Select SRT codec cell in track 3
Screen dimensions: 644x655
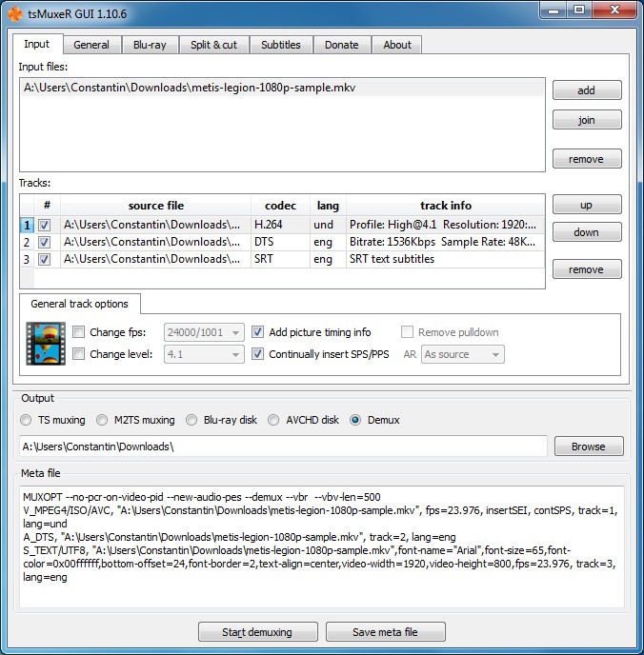click(x=280, y=259)
